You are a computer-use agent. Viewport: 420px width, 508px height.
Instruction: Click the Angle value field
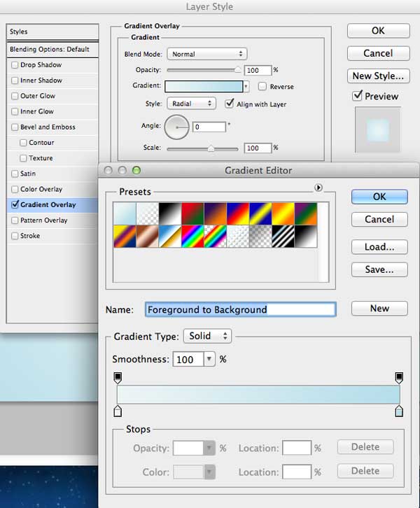point(209,127)
